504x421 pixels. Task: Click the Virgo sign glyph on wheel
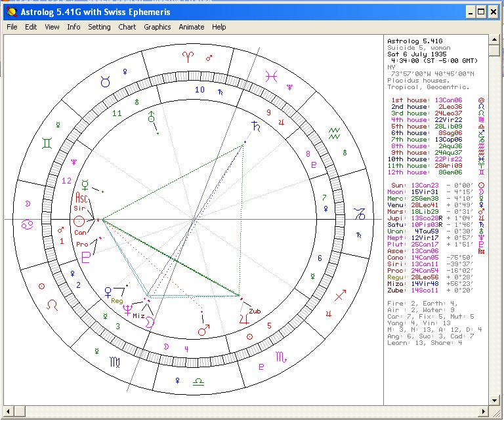tap(115, 362)
